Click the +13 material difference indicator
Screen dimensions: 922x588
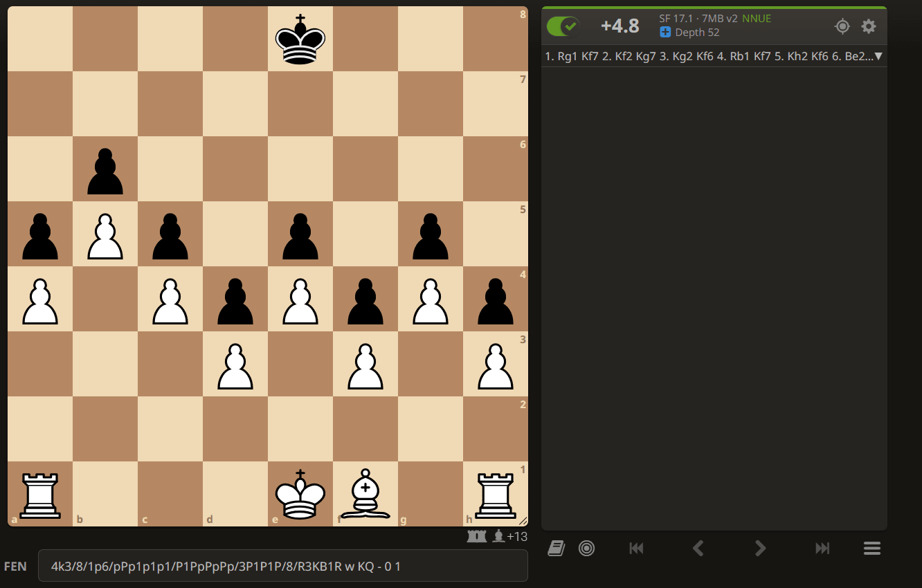(x=517, y=536)
